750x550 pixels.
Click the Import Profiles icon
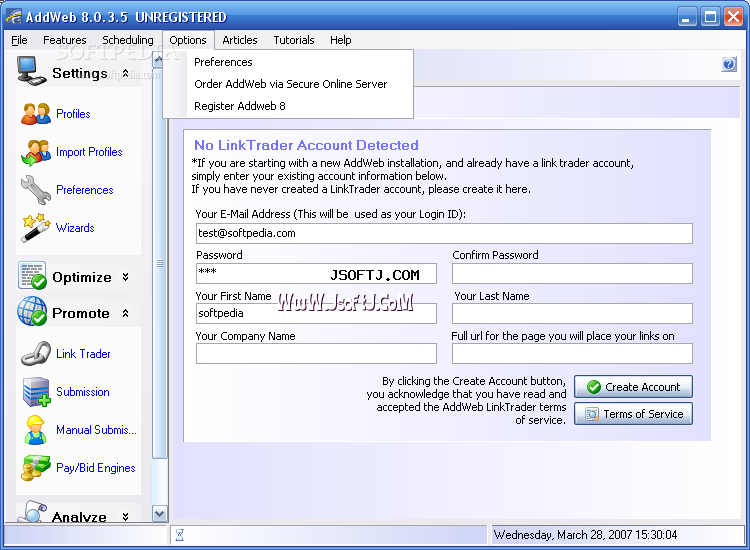click(36, 153)
